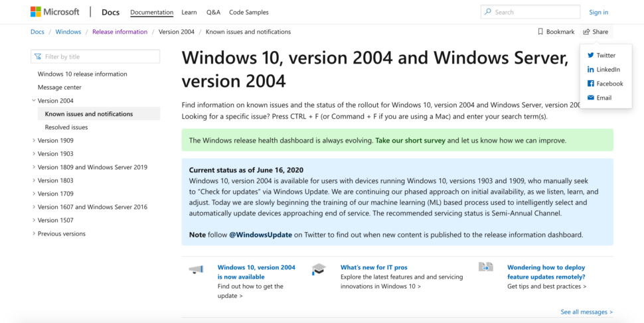Expand Version 1607 and Windows Server 2016
This screenshot has height=323, width=644.
click(34, 207)
